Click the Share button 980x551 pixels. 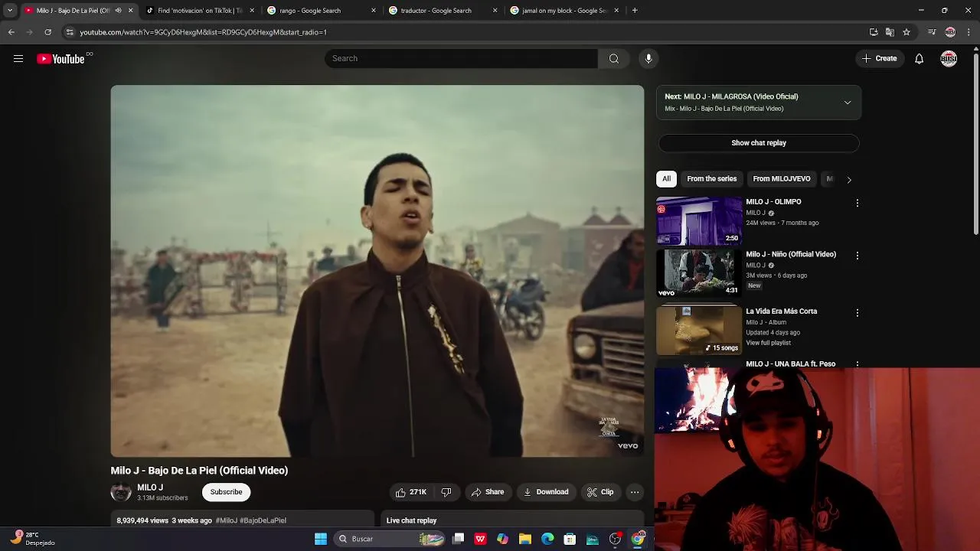tap(487, 492)
